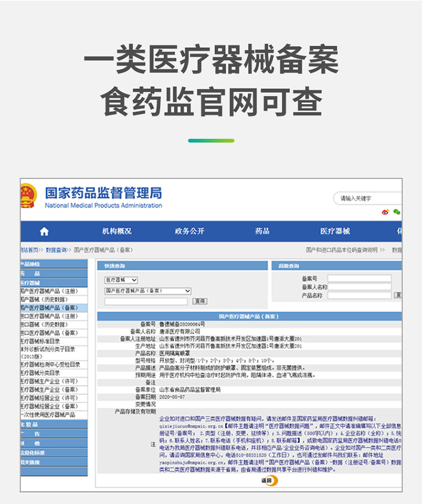
Task: Select 药品 in the navigation bar
Action: pos(262,231)
